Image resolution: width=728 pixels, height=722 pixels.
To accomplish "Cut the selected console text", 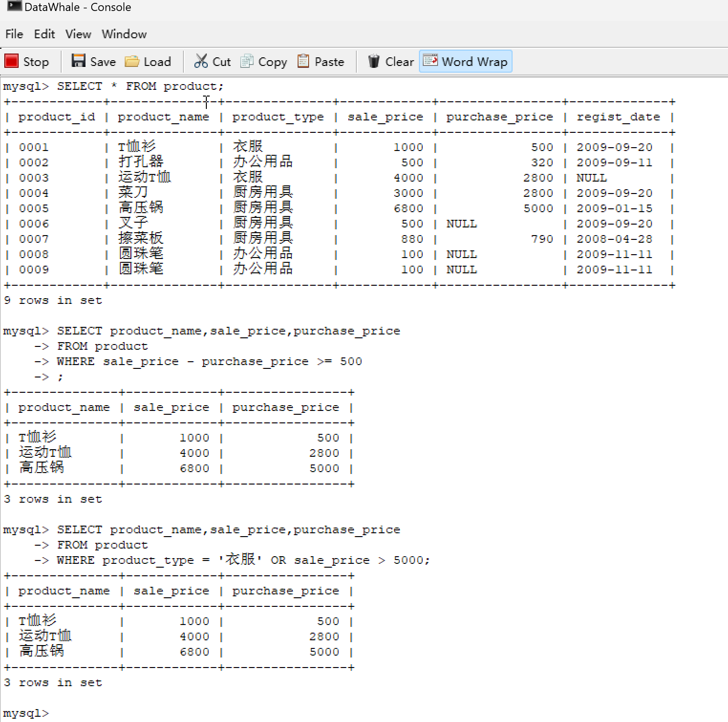I will pos(213,62).
